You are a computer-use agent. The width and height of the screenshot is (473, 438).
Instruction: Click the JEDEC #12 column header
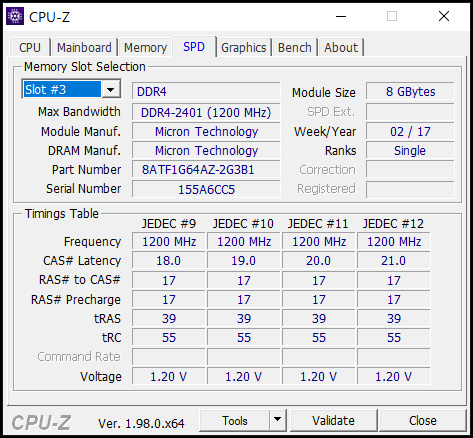click(393, 223)
